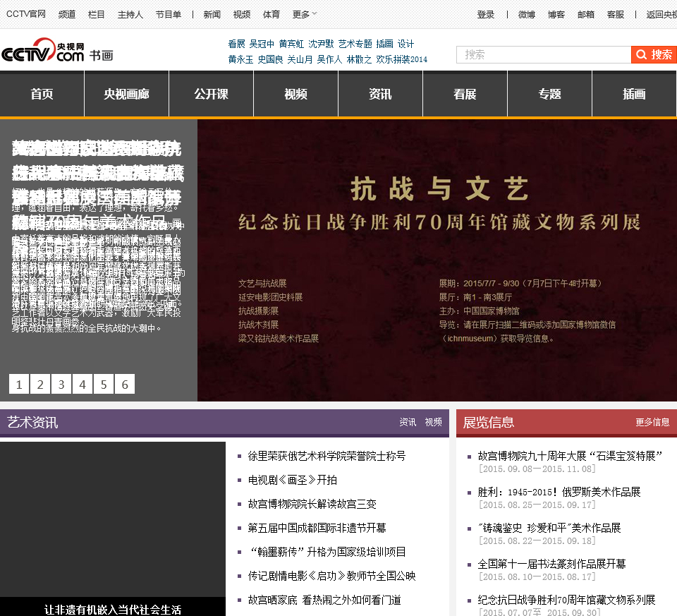Click the 艺术专题 keyword link
The image size is (677, 616).
(355, 44)
